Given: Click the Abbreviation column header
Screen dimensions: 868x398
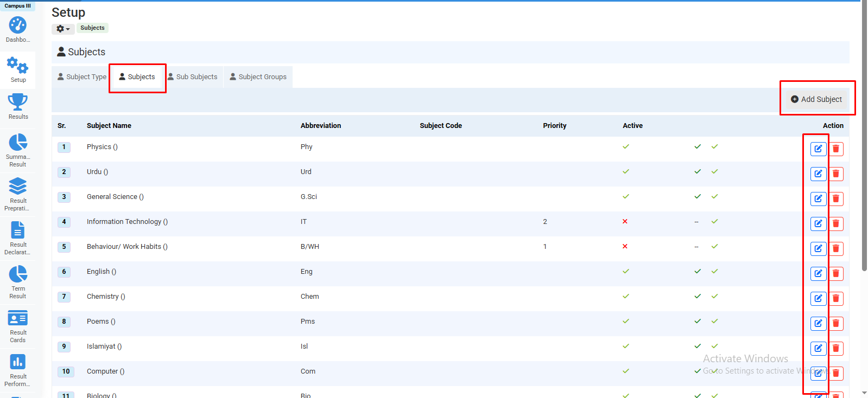Looking at the screenshot, I should pyautogui.click(x=321, y=125).
